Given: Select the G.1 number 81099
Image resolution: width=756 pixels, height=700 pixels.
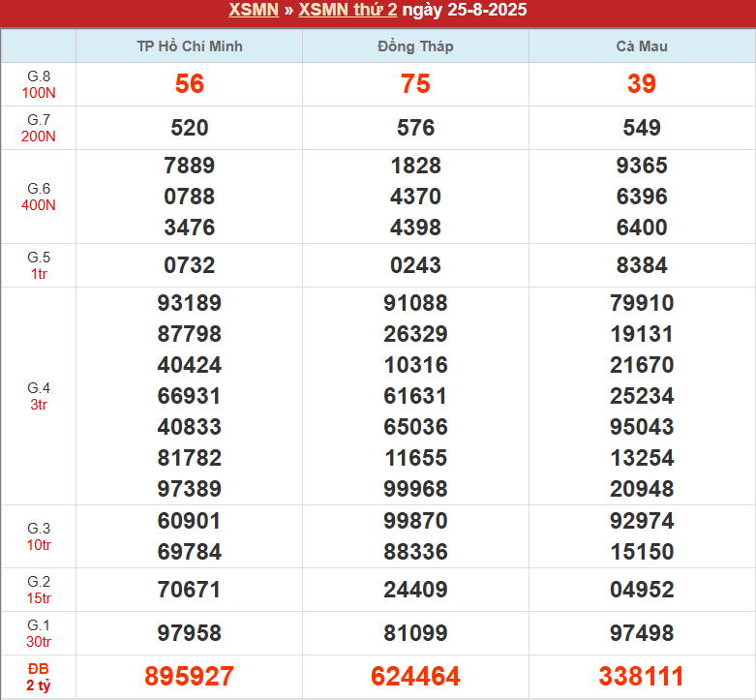Looking at the screenshot, I should 415,633.
